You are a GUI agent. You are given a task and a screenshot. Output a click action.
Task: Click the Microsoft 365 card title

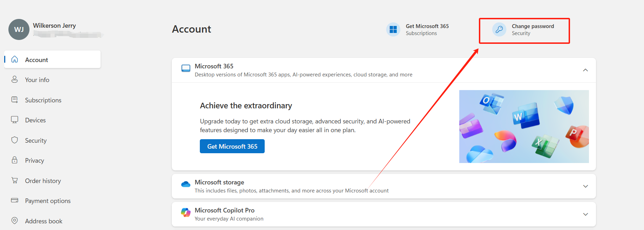click(214, 66)
